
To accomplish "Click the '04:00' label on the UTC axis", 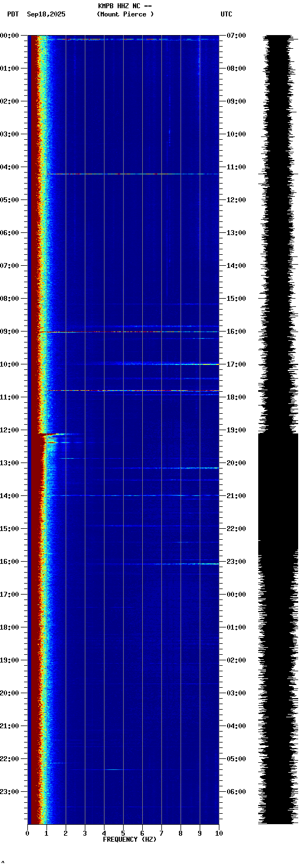I will (x=236, y=726).
